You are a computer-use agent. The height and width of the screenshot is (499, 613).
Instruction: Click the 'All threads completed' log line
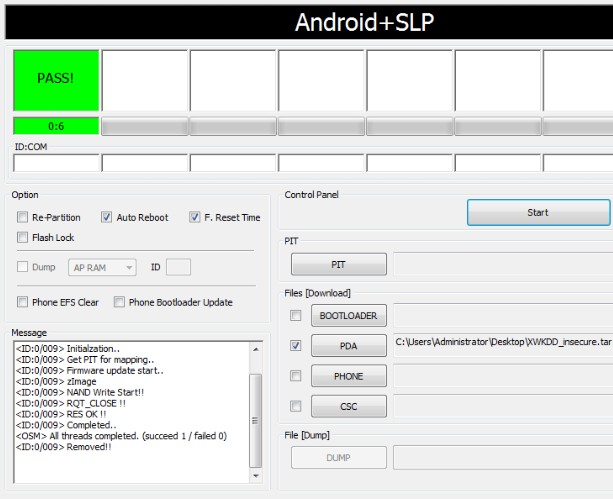(x=121, y=436)
